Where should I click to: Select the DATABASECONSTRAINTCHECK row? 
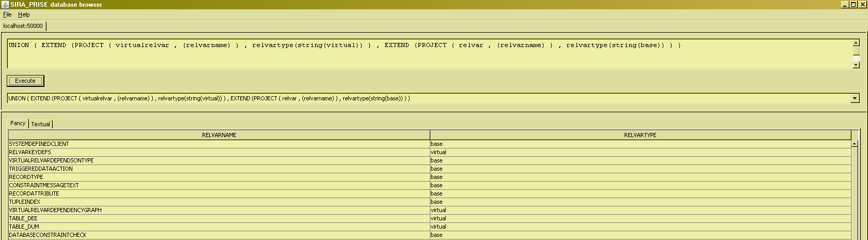pyautogui.click(x=48, y=235)
